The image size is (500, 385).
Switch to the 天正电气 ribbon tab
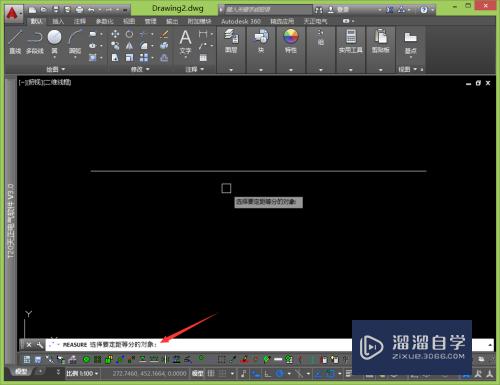(x=315, y=21)
